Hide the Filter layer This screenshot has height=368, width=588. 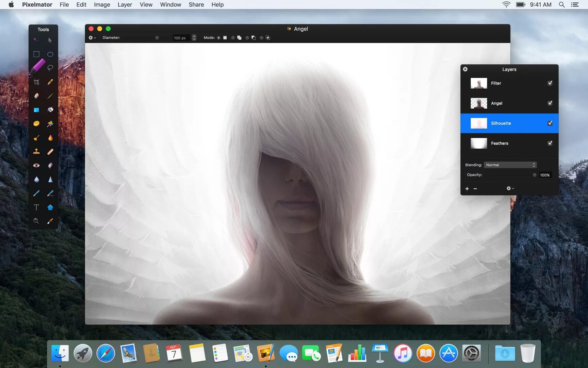click(550, 83)
